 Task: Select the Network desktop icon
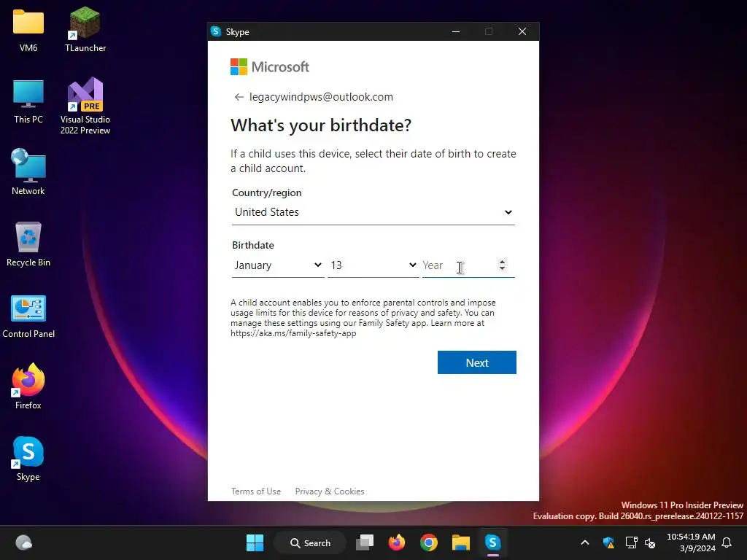[28, 172]
